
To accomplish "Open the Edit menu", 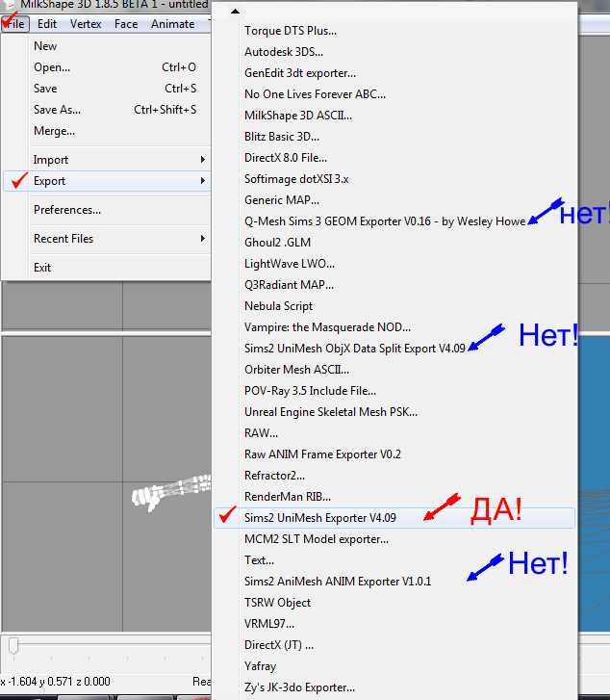I will pos(47,24).
